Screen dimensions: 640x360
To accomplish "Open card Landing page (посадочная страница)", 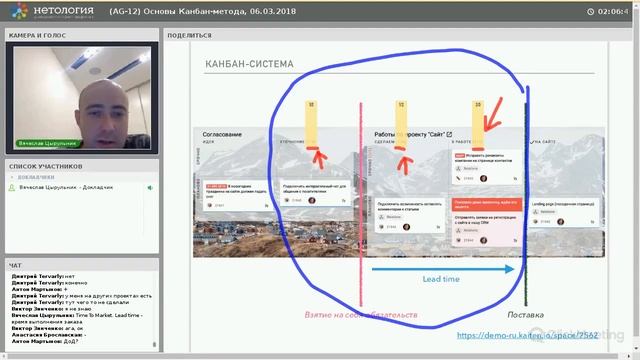I will (x=564, y=213).
